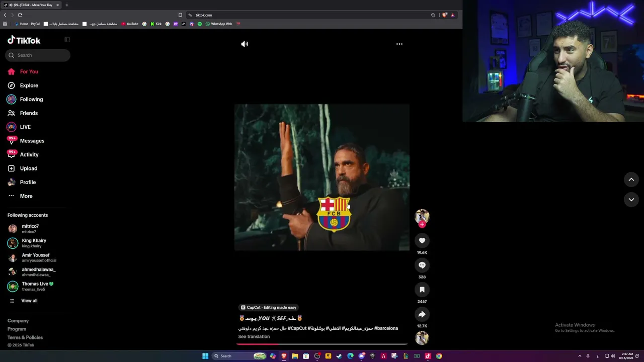Open File Explorer from the taskbar

[x=295, y=356]
